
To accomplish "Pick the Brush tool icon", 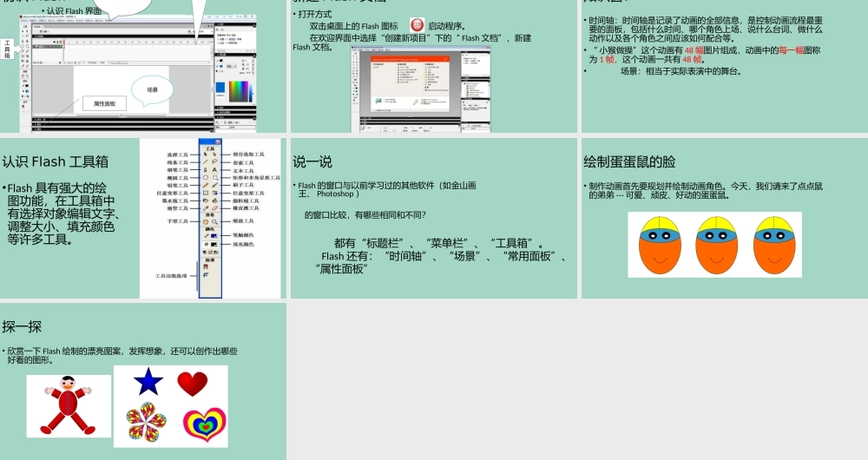I will pyautogui.click(x=214, y=185).
